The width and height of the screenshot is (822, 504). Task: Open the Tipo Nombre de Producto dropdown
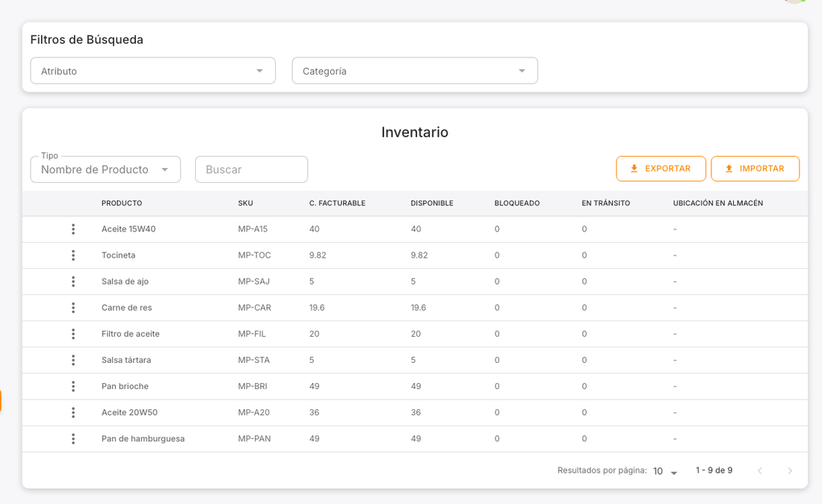(105, 169)
